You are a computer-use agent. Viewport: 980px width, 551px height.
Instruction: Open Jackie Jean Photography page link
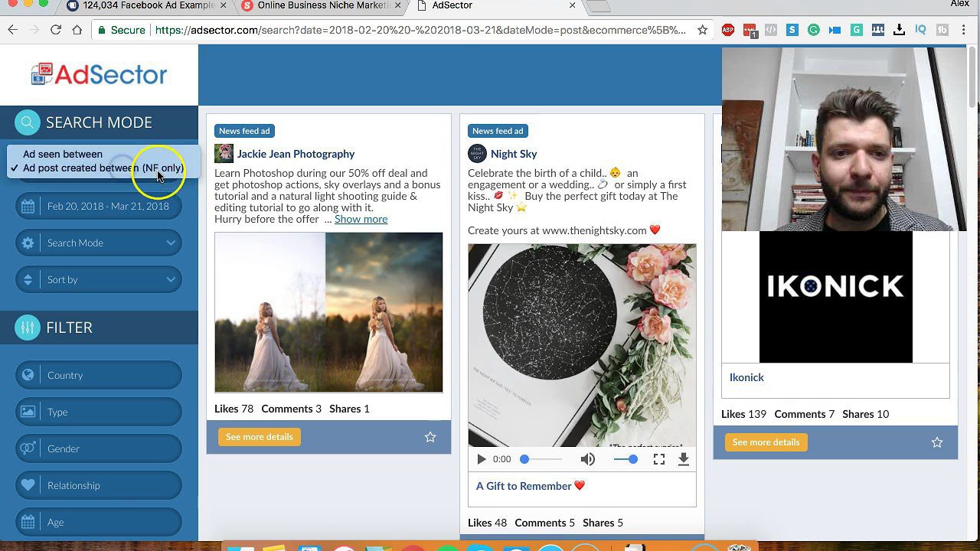click(x=296, y=154)
